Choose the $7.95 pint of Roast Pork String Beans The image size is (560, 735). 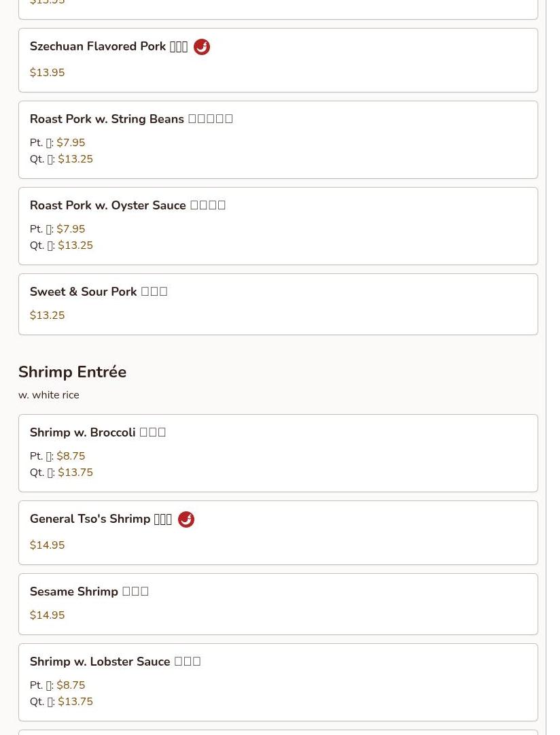point(71,143)
